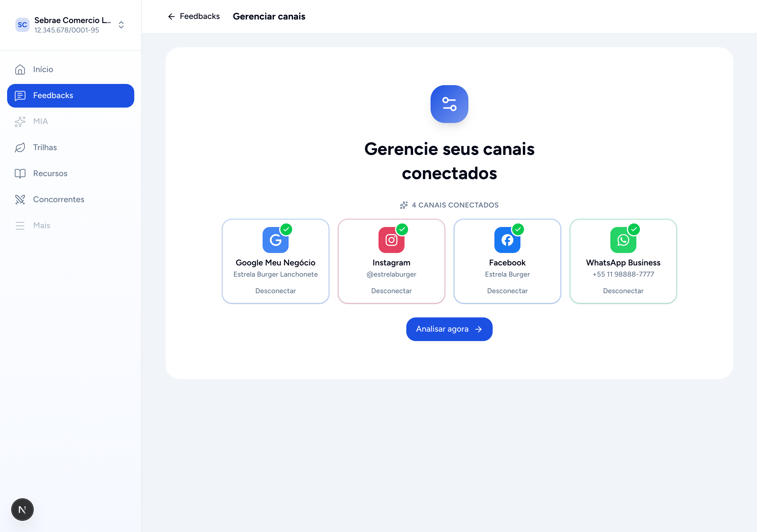Click the MIA sparkle icon

pyautogui.click(x=20, y=122)
